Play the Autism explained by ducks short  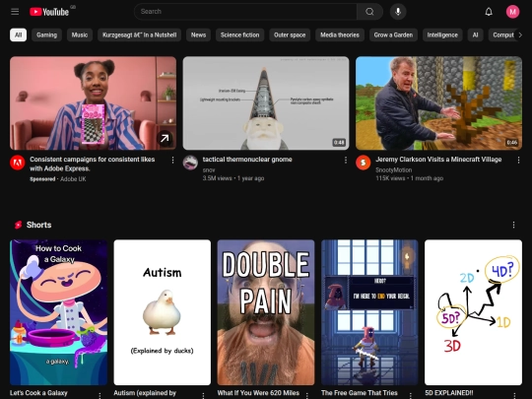(163, 312)
